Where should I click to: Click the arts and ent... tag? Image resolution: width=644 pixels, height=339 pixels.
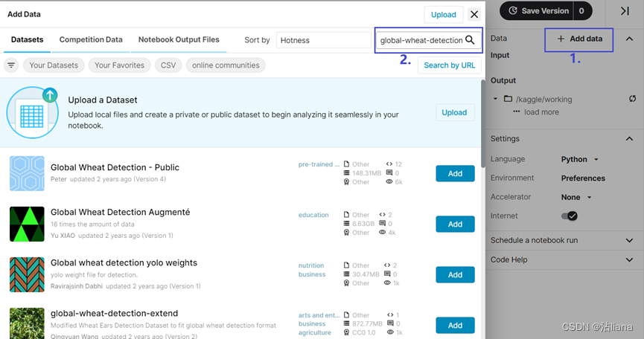pos(319,315)
